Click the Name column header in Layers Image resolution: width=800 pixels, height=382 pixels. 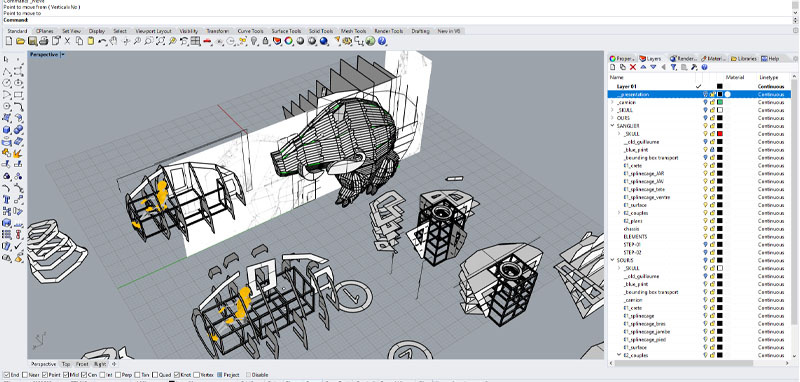pos(617,78)
